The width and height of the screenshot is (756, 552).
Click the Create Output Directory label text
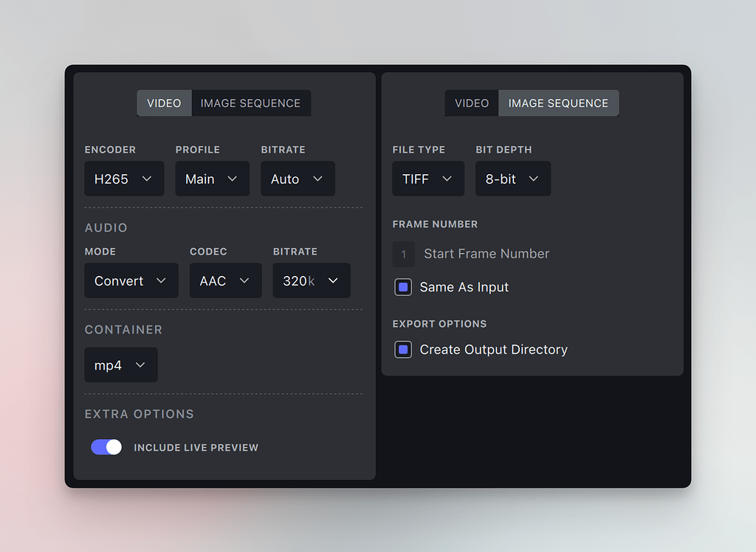(493, 350)
